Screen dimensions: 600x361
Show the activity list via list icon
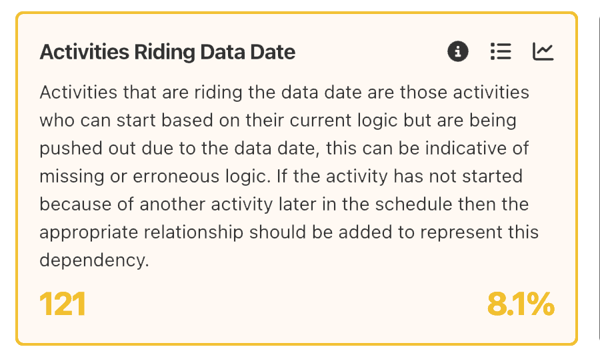tap(501, 51)
